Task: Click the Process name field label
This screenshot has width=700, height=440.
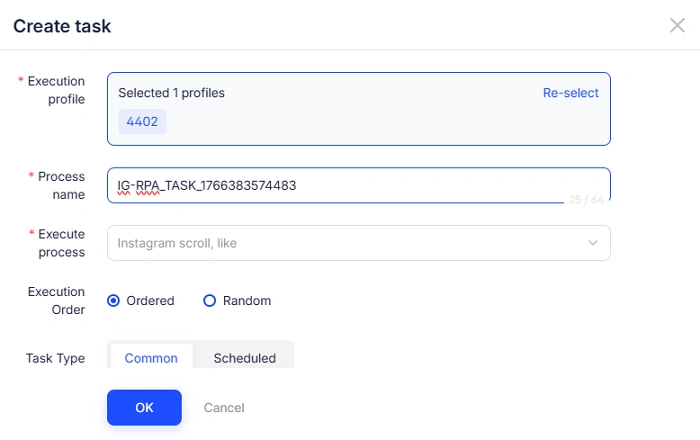Action: tap(61, 185)
